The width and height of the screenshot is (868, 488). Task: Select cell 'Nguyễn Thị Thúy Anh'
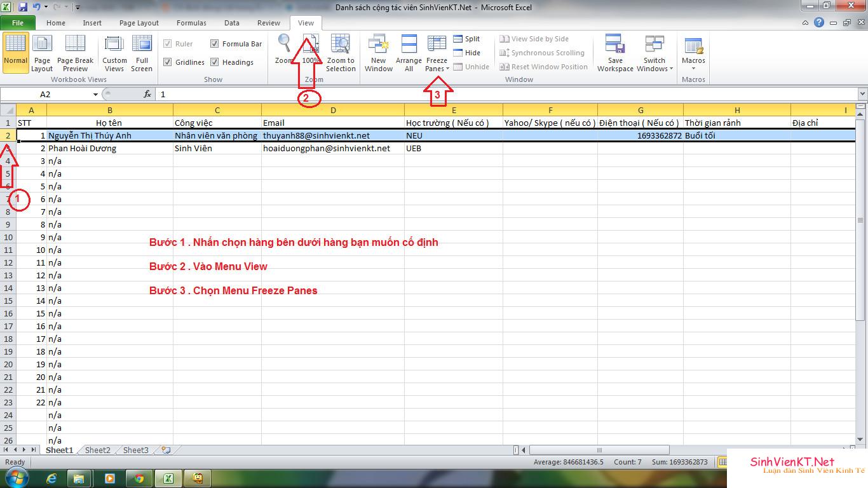pos(110,135)
